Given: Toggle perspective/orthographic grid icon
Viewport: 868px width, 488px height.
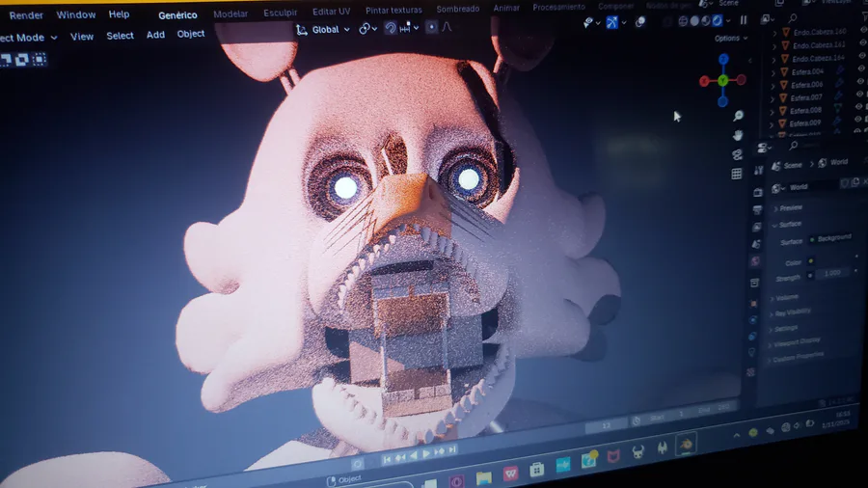Looking at the screenshot, I should tap(736, 174).
